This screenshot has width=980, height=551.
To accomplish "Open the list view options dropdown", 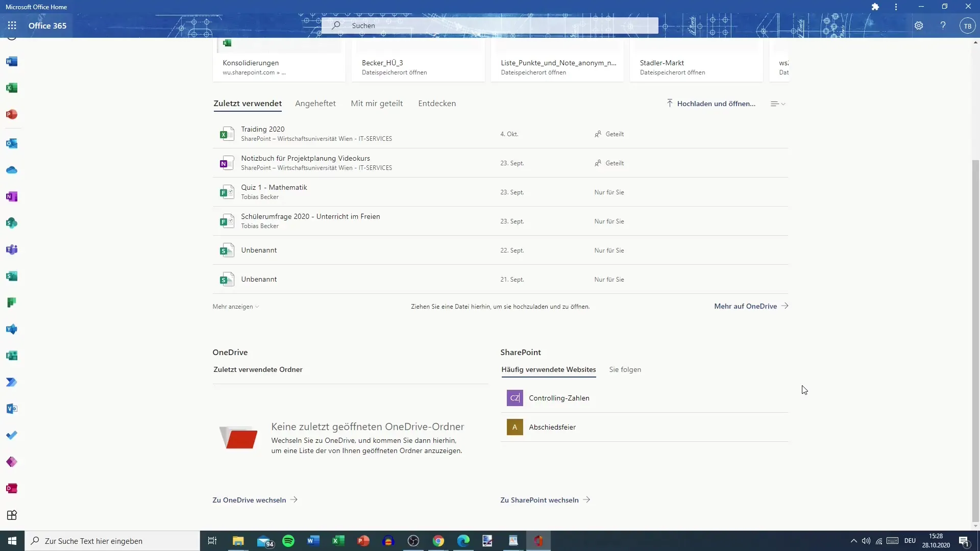I will click(778, 104).
